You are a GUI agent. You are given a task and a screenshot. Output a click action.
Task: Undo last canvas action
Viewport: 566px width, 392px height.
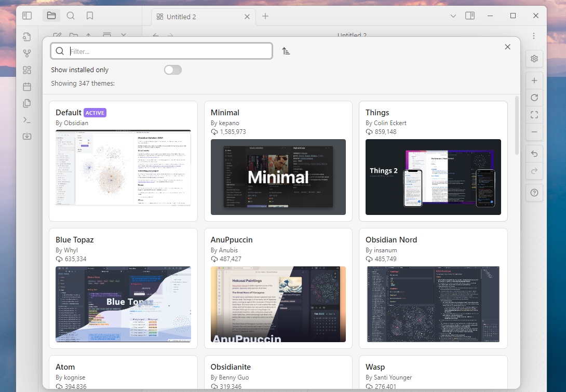tap(534, 154)
